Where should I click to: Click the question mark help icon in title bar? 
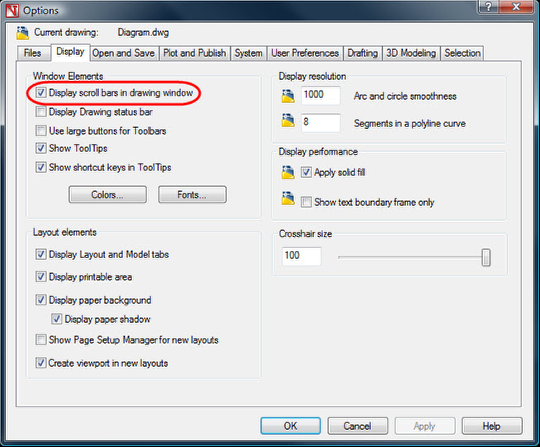[488, 7]
